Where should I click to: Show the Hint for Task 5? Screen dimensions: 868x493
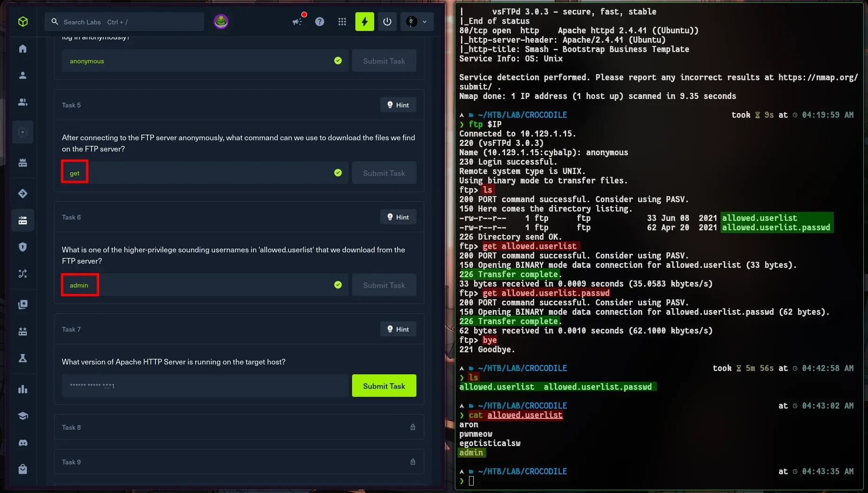pos(398,105)
